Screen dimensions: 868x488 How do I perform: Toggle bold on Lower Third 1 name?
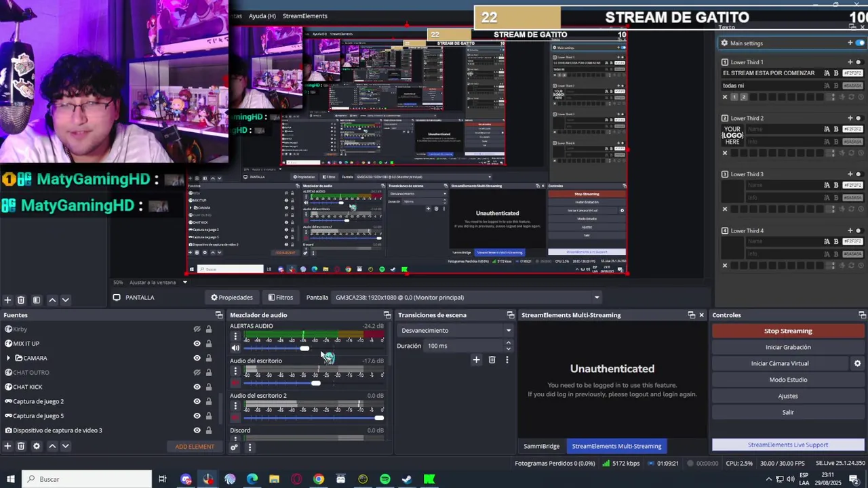pyautogui.click(x=836, y=73)
